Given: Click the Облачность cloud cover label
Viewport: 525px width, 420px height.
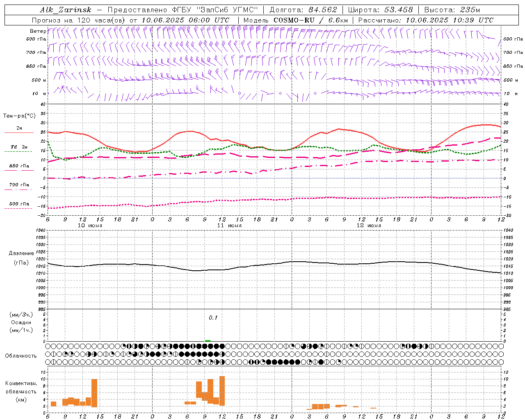Looking at the screenshot, I should [21, 356].
